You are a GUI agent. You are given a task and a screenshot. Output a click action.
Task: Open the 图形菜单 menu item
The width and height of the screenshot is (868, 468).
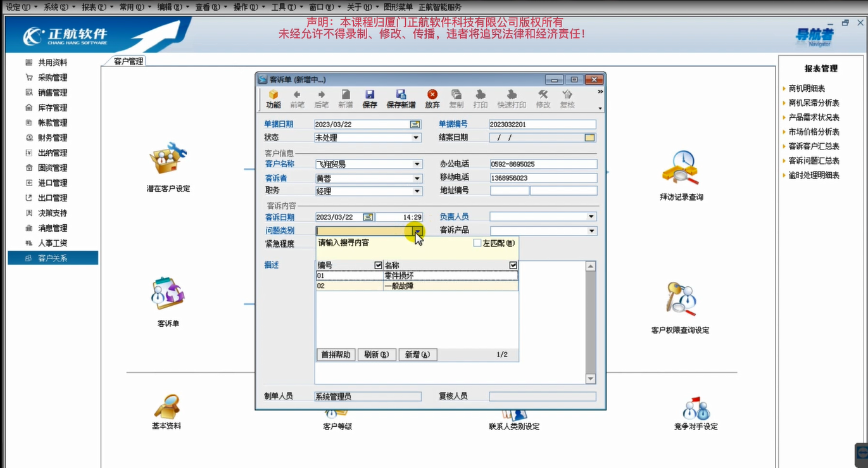click(398, 7)
